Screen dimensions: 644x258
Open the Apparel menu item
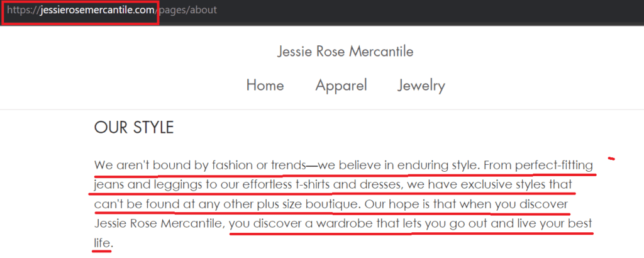341,85
